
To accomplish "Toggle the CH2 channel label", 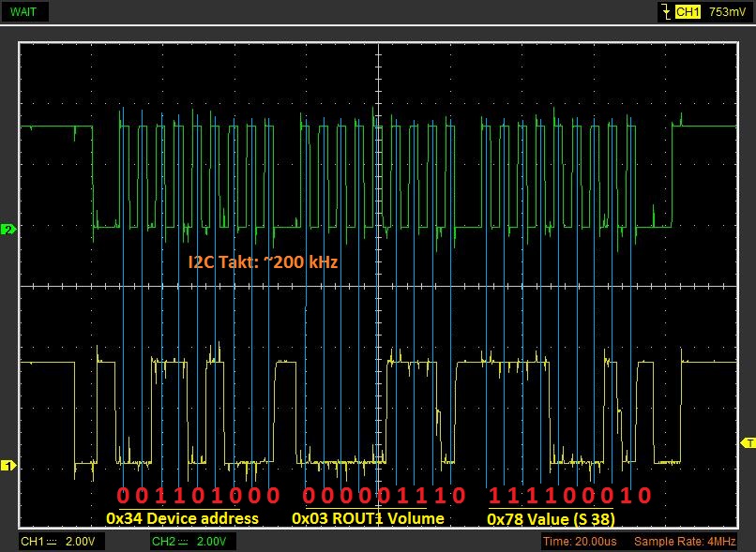I will 163,543.
